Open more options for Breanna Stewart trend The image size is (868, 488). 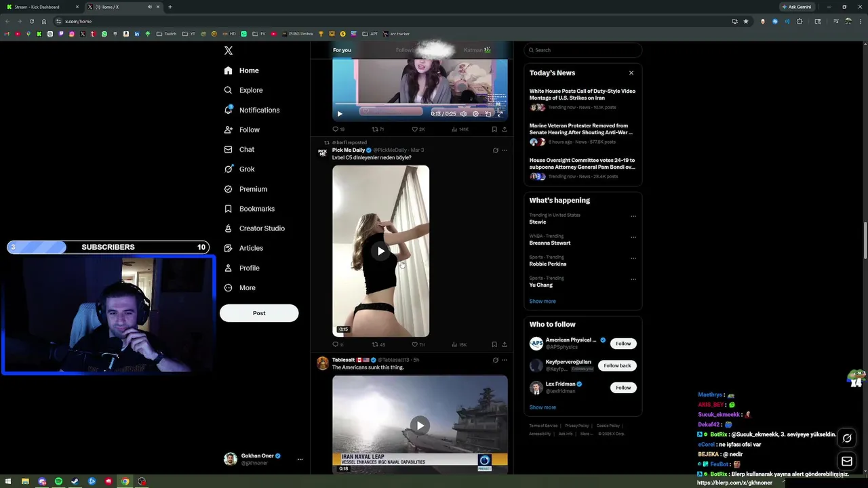tap(633, 237)
